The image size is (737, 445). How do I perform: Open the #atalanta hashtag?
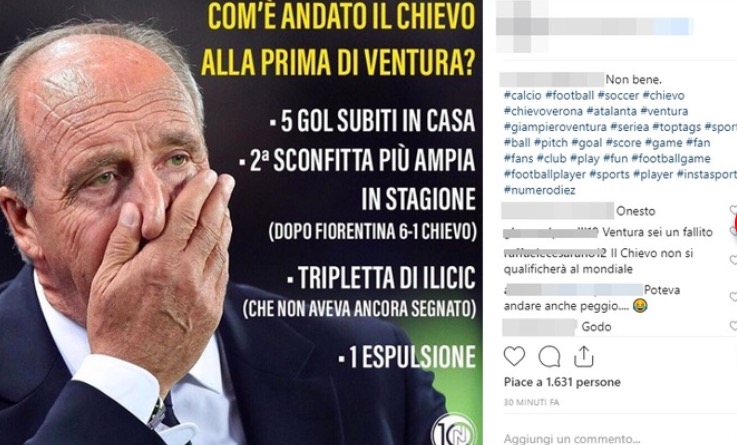point(612,111)
